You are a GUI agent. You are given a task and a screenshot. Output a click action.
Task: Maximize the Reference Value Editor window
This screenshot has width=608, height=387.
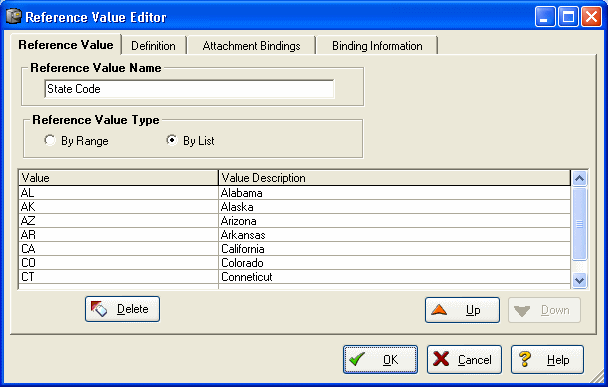pyautogui.click(x=568, y=17)
